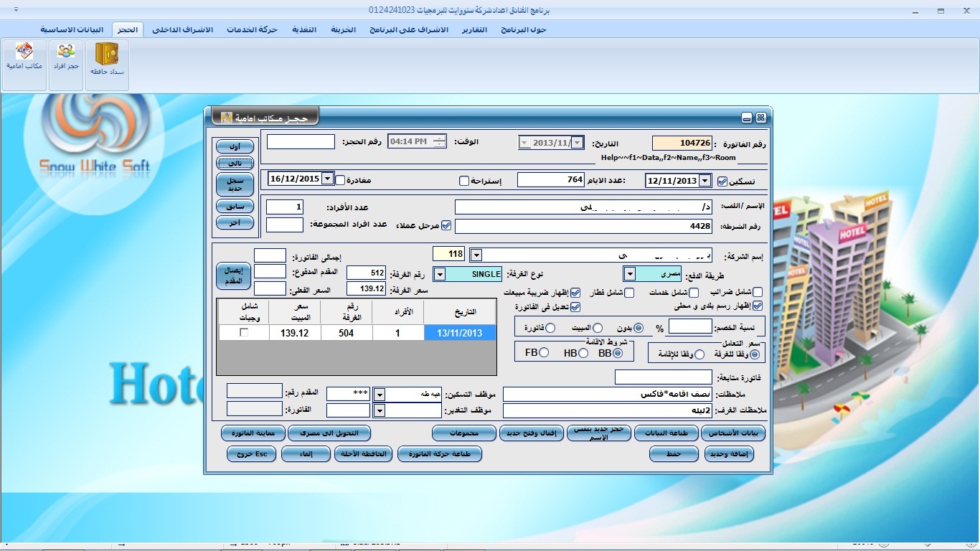This screenshot has height=551, width=980.
Task: Switch to the التقارير tab
Action: coord(473,29)
